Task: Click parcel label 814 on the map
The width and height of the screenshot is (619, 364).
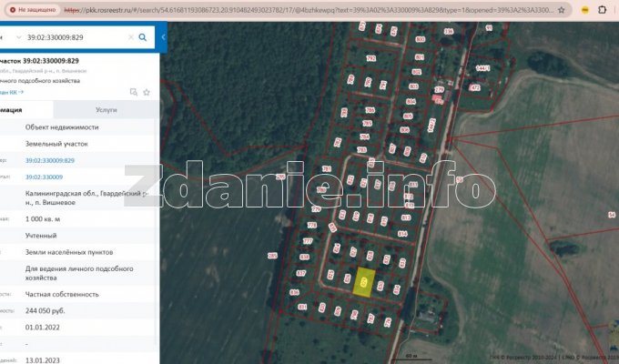Action: click(402, 234)
